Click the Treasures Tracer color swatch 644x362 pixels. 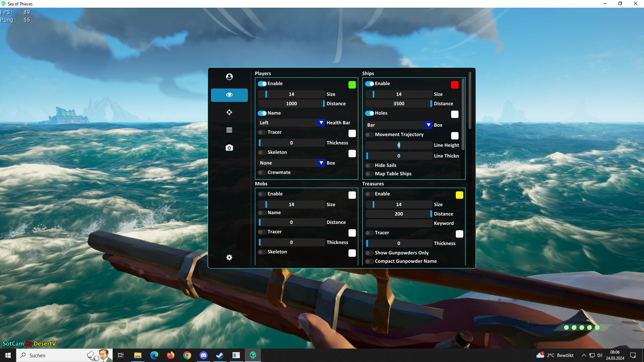click(x=459, y=234)
